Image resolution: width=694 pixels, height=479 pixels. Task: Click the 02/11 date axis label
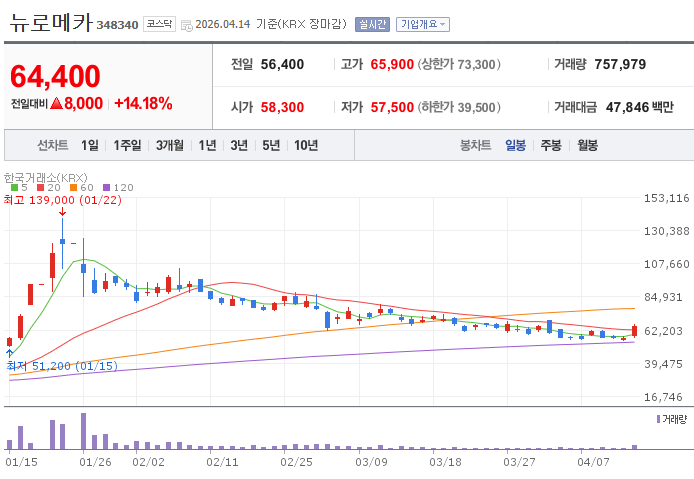tap(222, 462)
